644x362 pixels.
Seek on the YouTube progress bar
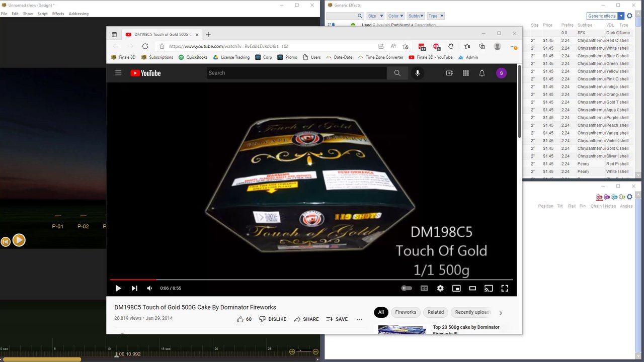coord(311,280)
